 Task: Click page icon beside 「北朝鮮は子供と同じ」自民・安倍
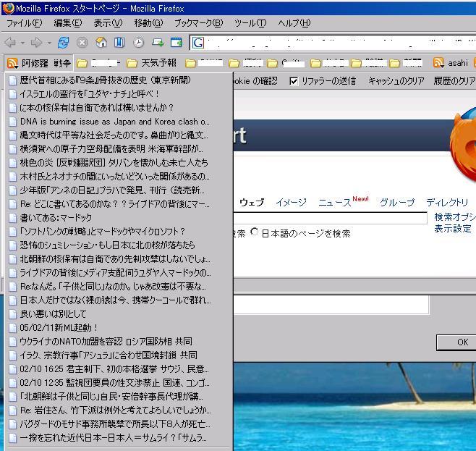[12, 397]
